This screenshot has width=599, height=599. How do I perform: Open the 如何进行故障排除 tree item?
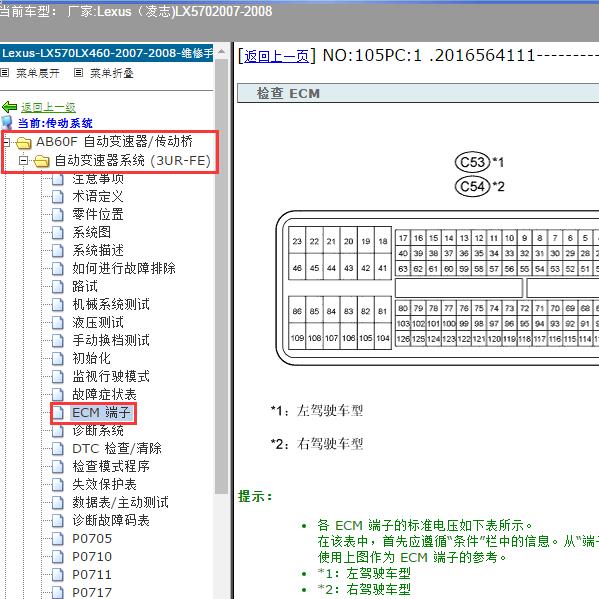point(124,269)
